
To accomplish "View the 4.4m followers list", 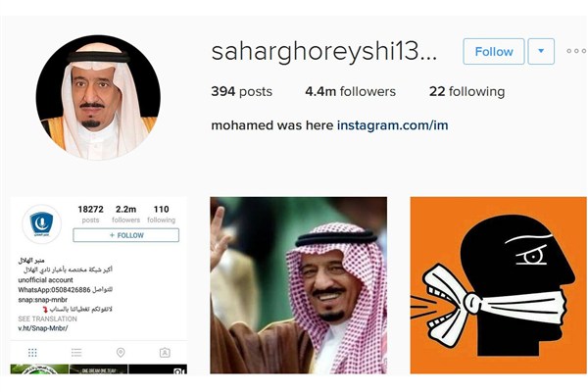I will pyautogui.click(x=350, y=91).
